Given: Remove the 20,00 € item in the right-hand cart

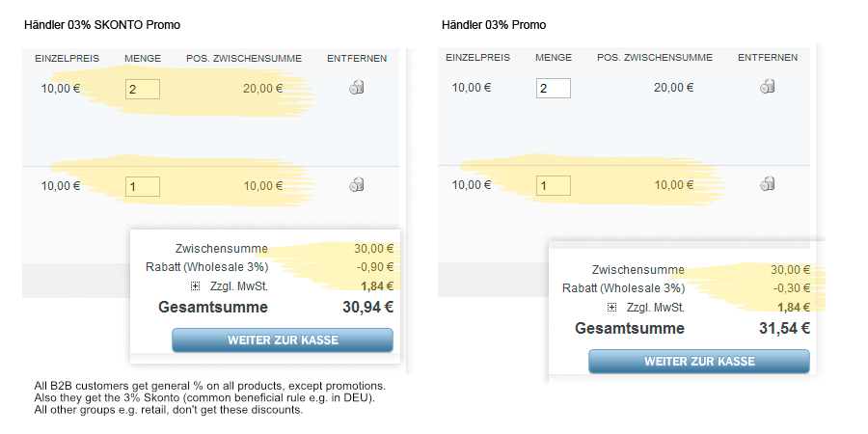Looking at the screenshot, I should (768, 86).
